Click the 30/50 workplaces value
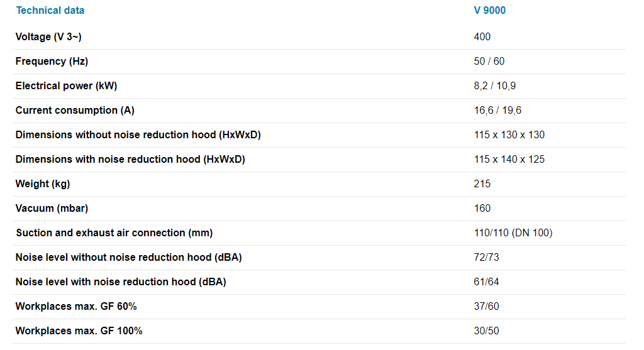The height and width of the screenshot is (350, 644). [486, 331]
